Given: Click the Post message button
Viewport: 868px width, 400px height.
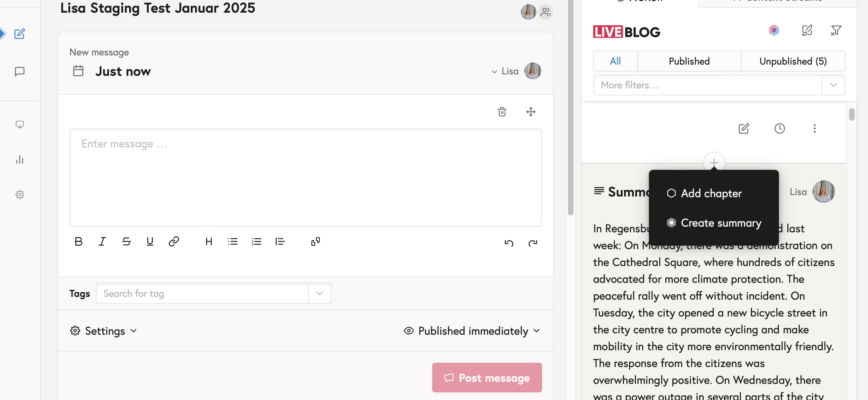Looking at the screenshot, I should pyautogui.click(x=487, y=378).
